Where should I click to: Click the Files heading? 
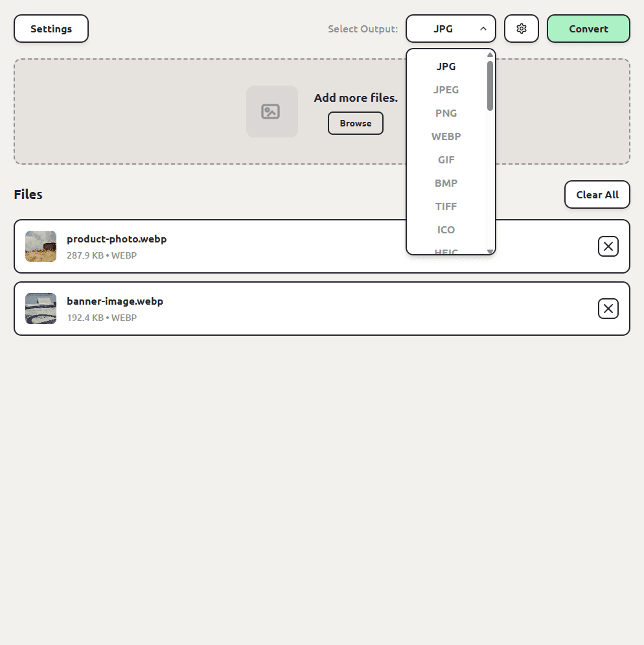click(x=28, y=194)
